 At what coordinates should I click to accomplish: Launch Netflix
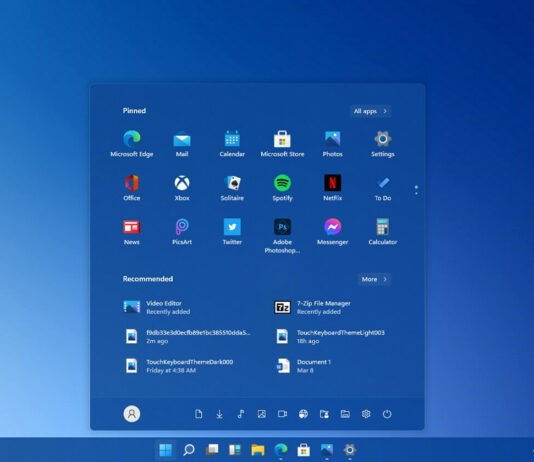pos(332,188)
